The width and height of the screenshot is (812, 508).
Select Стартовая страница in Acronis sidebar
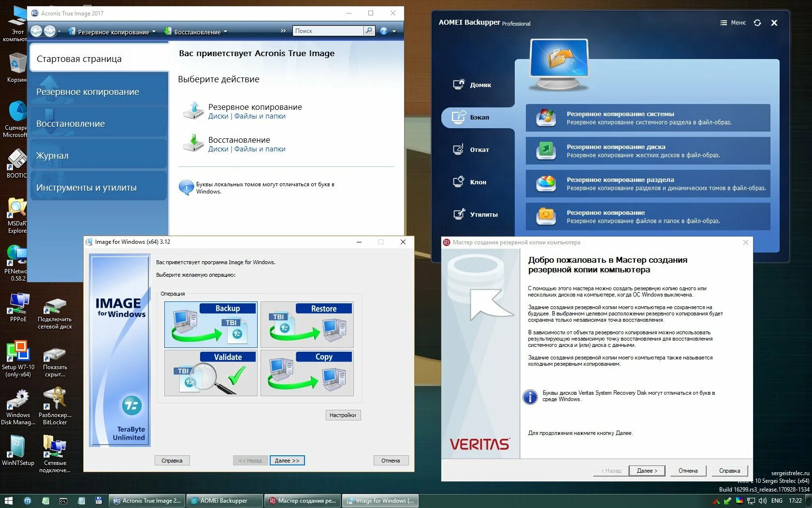click(x=99, y=59)
